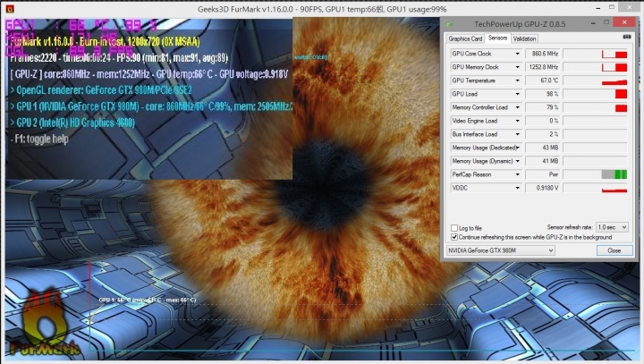The height and width of the screenshot is (364, 644).
Task: Click the GPU Temperature history graph
Action: [x=595, y=80]
